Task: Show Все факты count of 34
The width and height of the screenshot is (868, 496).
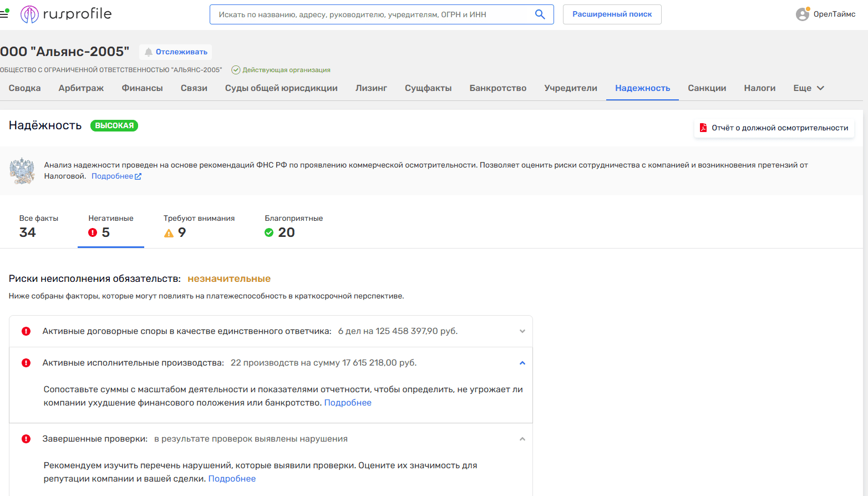Action: coord(38,226)
